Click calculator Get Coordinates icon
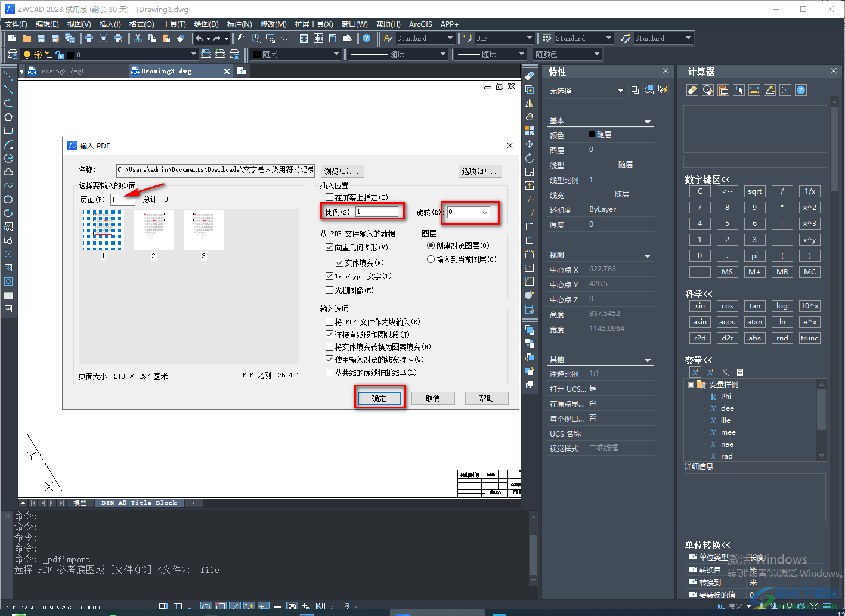 pos(739,91)
